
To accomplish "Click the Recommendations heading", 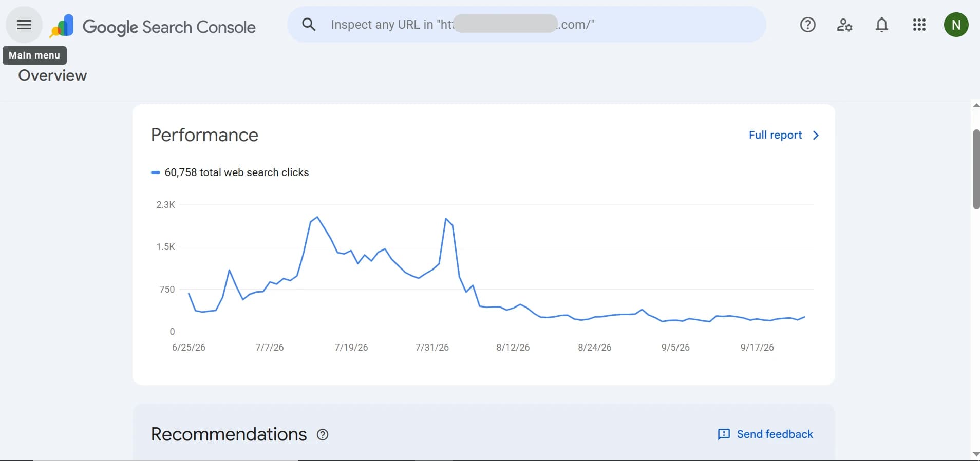I will point(229,434).
